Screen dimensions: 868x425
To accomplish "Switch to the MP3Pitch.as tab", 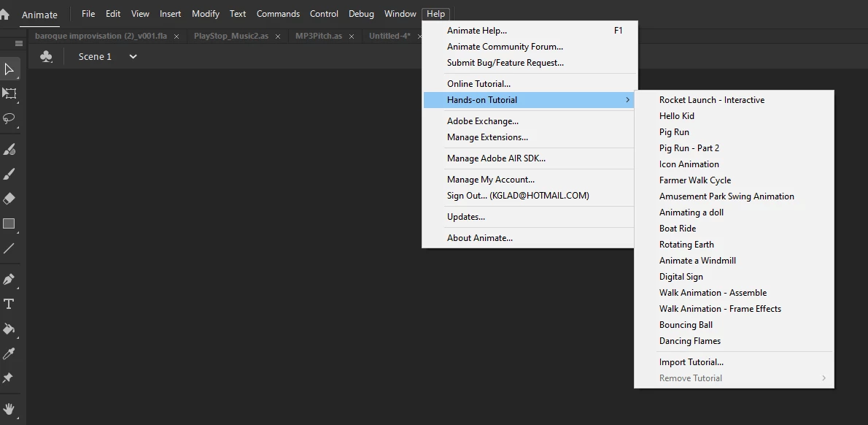I will [x=318, y=36].
